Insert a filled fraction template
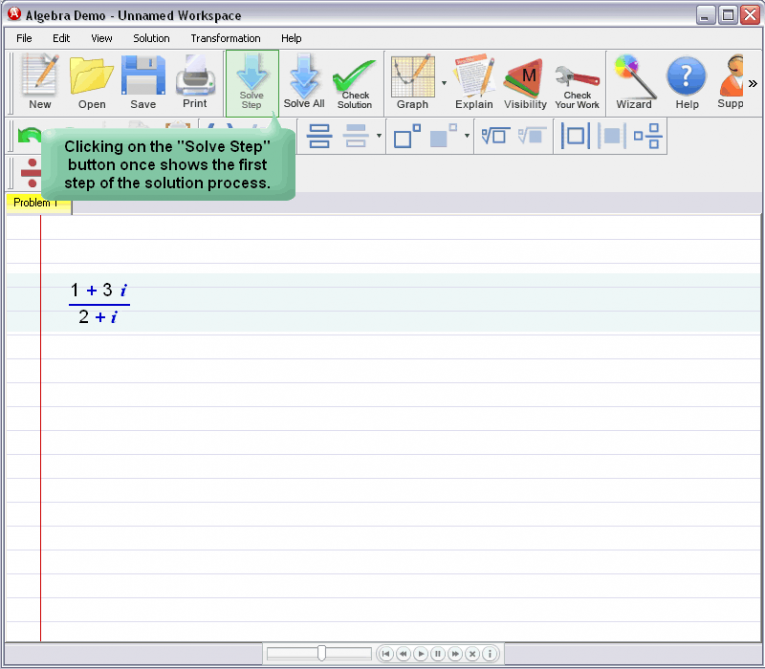Image resolution: width=765 pixels, height=669 pixels. point(356,136)
